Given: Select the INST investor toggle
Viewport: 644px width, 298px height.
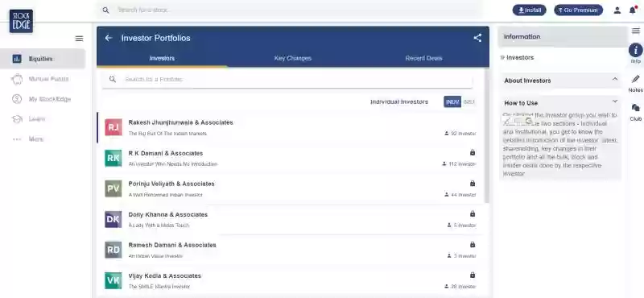Looking at the screenshot, I should click(469, 102).
